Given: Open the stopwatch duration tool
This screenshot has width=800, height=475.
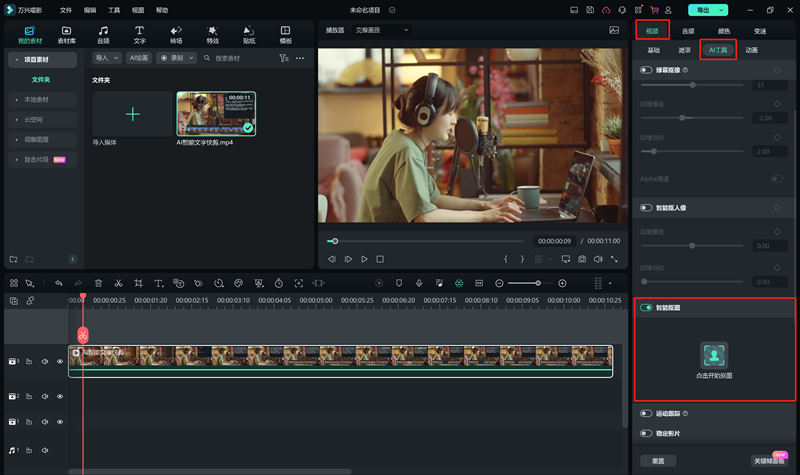Looking at the screenshot, I should pyautogui.click(x=279, y=283).
